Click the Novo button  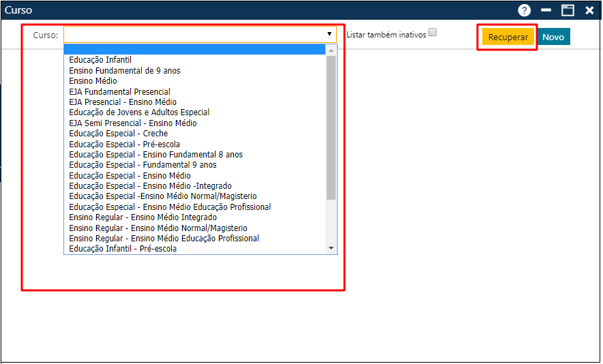coord(553,37)
